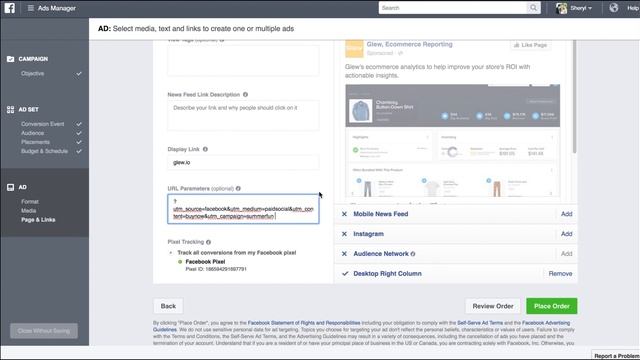The image size is (640, 360).
Task: Open Sheryl's profile picture
Action: 562,8
